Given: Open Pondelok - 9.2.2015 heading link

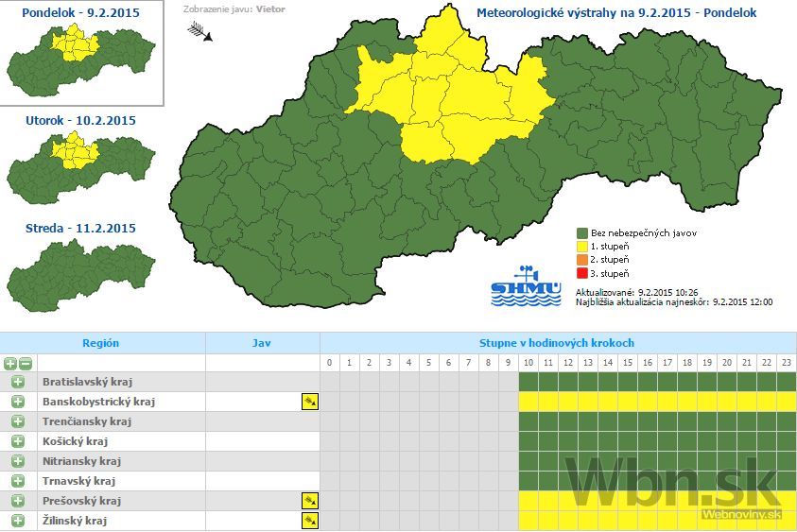Looking at the screenshot, I should click(80, 12).
